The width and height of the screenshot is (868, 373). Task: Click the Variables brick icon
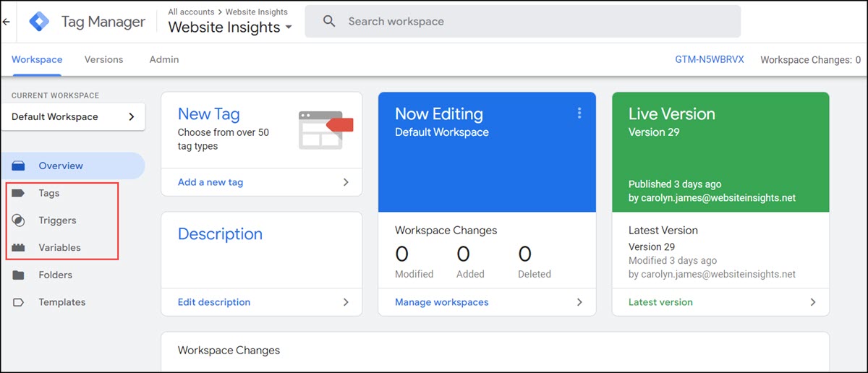[x=19, y=248]
